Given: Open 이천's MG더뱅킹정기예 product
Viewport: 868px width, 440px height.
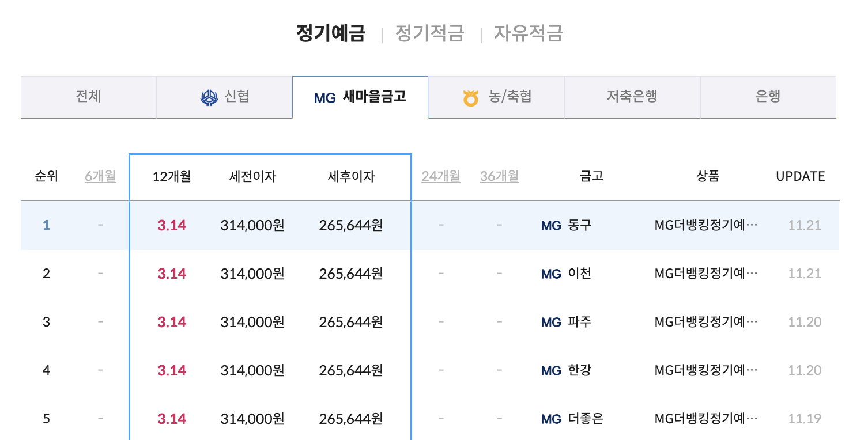Looking at the screenshot, I should 707,274.
